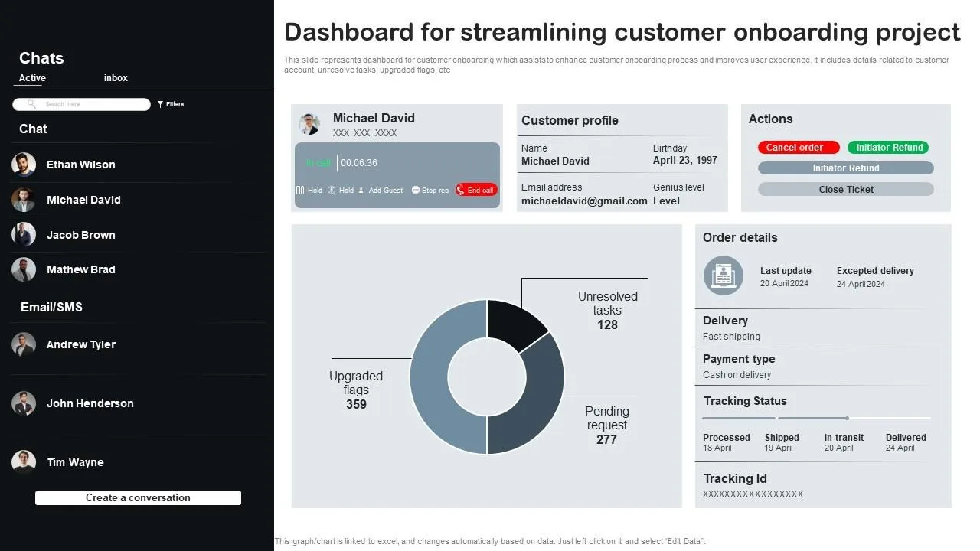
Task: Click the Customer profile name Michael David
Action: point(555,161)
